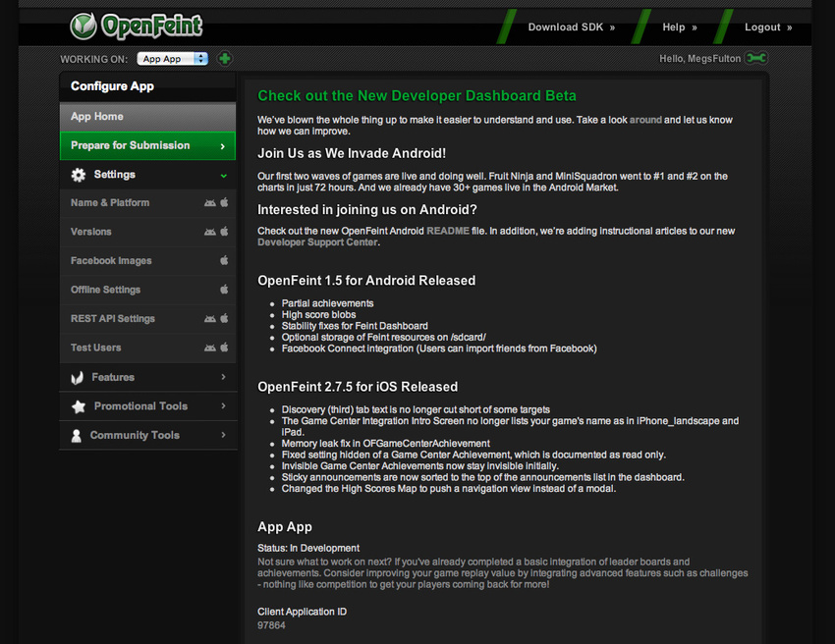
Task: Click the green wrench icon beside MegsFulton
Action: (x=756, y=58)
